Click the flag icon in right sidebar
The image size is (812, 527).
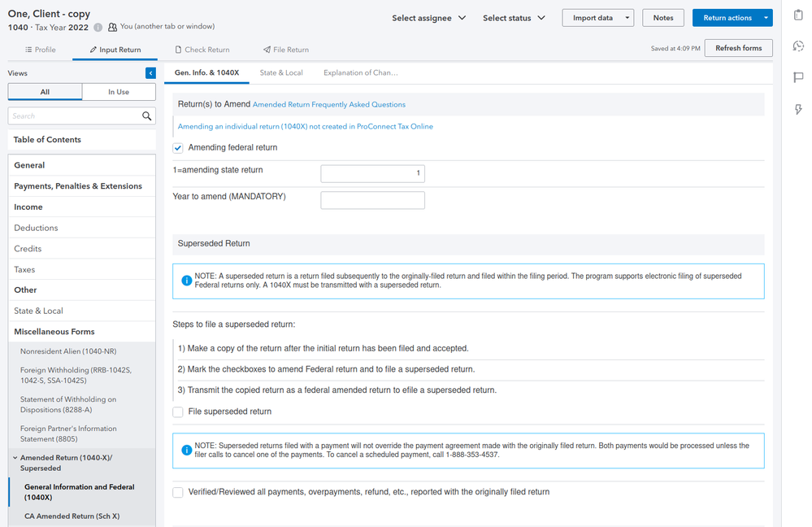click(x=798, y=77)
